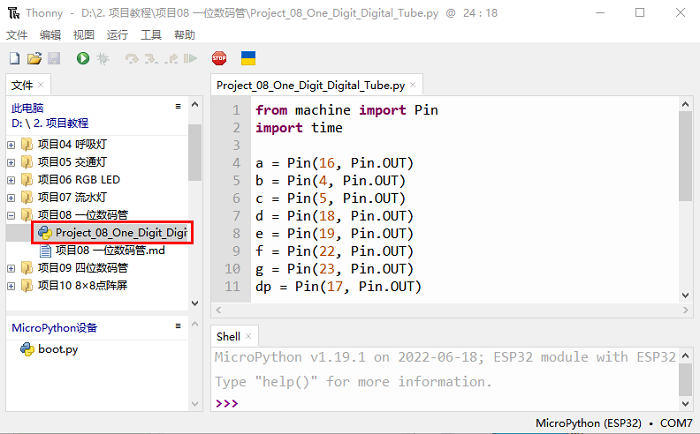Image resolution: width=700 pixels, height=434 pixels.
Task: Click the Open file folder icon
Action: click(34, 59)
